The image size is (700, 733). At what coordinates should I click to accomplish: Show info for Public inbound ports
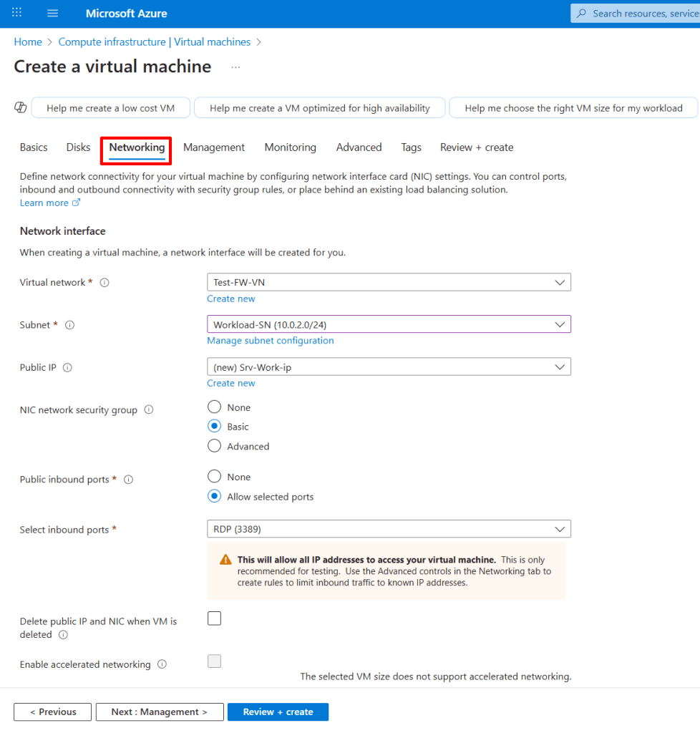(x=129, y=480)
